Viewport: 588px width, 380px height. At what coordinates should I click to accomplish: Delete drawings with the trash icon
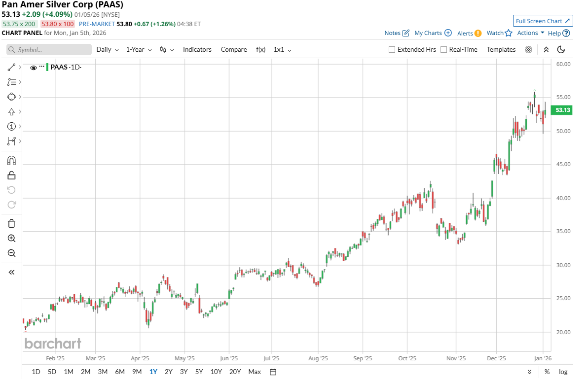12,223
